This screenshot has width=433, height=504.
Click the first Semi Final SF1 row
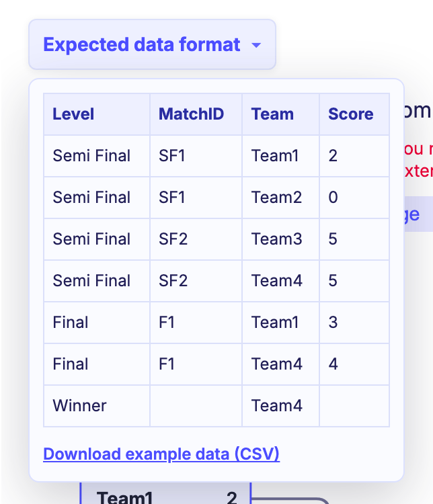pyautogui.click(x=216, y=156)
